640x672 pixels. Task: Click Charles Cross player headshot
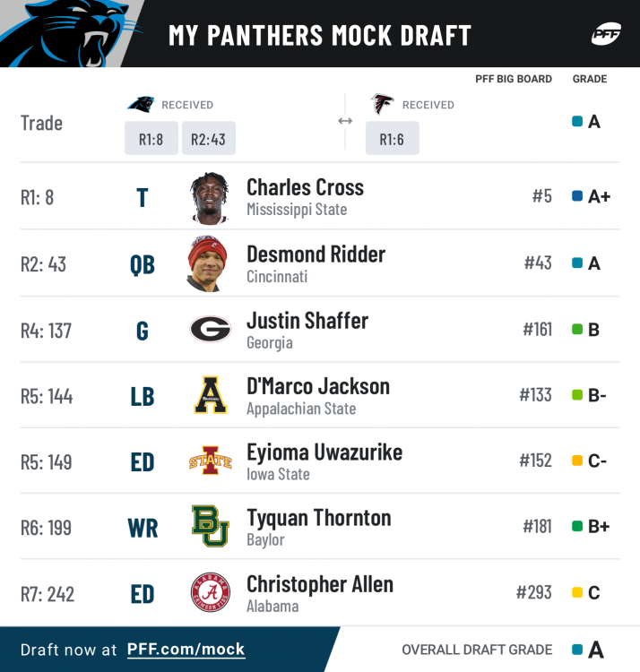(210, 197)
